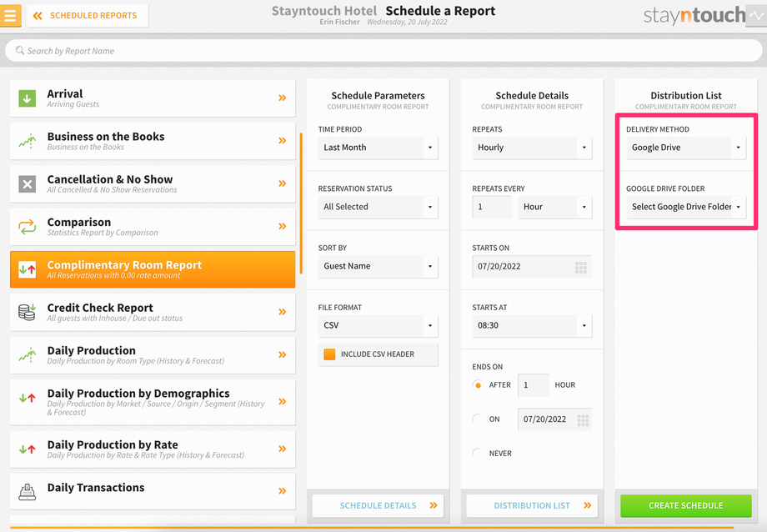Screen dimensions: 767x532
Task: Click the chevron on Daily Production row
Action: coord(283,354)
